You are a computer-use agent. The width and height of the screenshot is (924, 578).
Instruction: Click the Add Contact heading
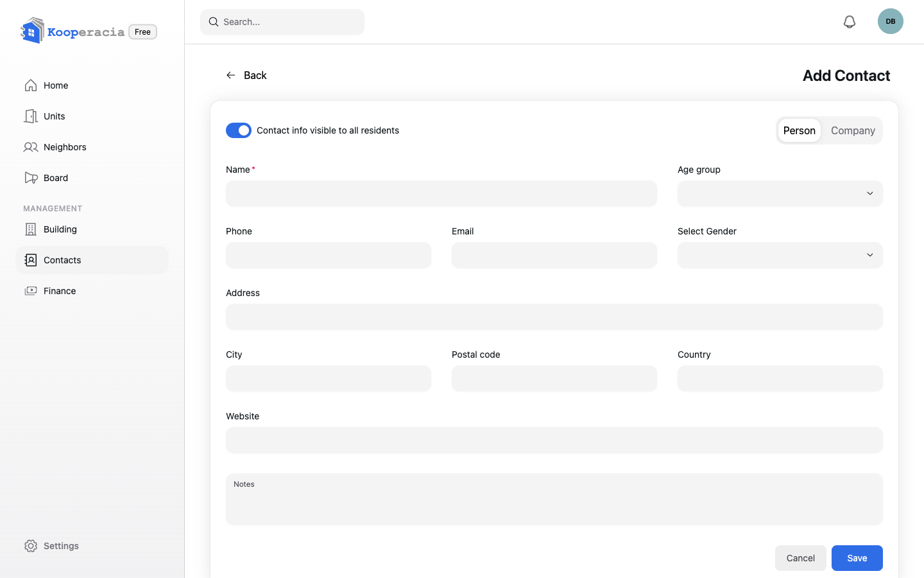pyautogui.click(x=846, y=75)
